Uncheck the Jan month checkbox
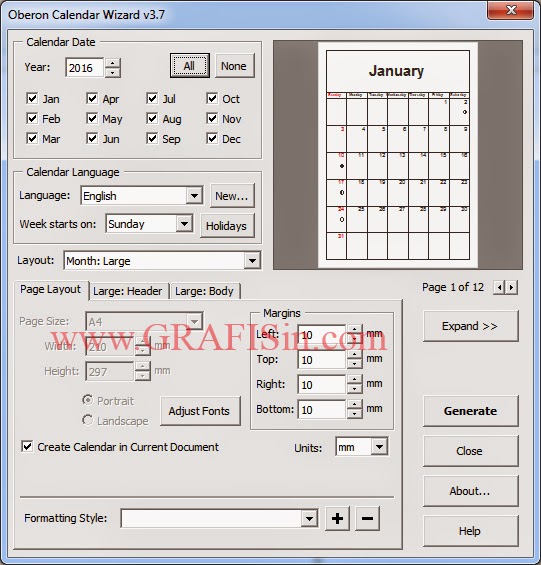541x565 pixels. click(x=32, y=98)
